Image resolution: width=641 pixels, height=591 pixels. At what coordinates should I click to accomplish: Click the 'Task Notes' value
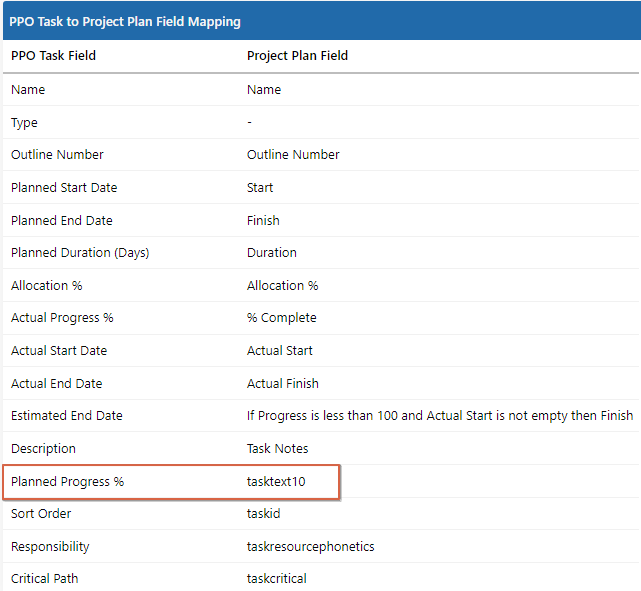278,448
